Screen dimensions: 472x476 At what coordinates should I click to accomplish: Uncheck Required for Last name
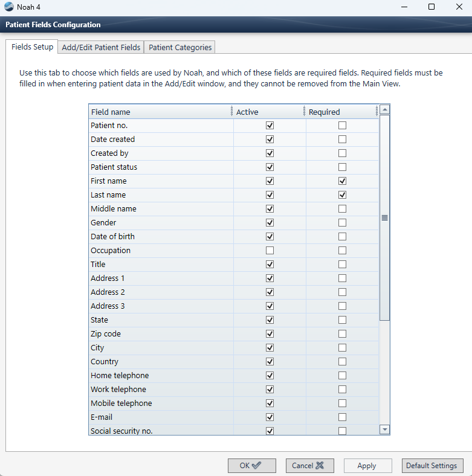tap(342, 195)
